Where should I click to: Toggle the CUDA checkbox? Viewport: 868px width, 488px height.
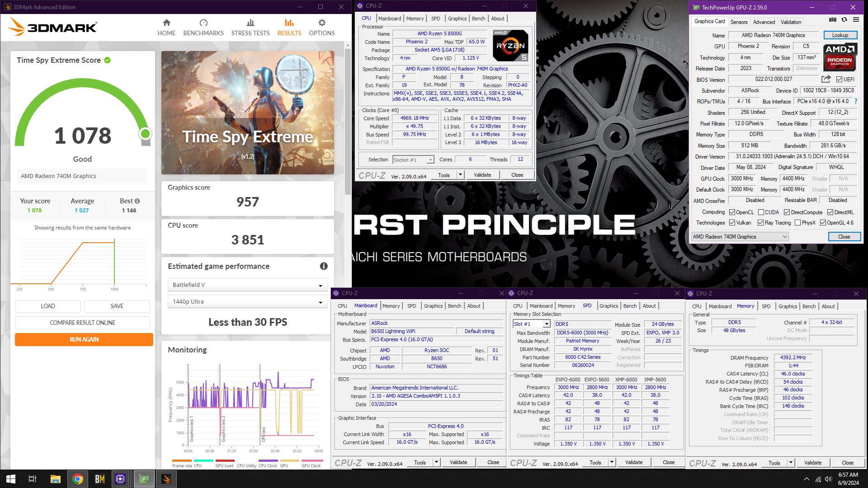[761, 212]
